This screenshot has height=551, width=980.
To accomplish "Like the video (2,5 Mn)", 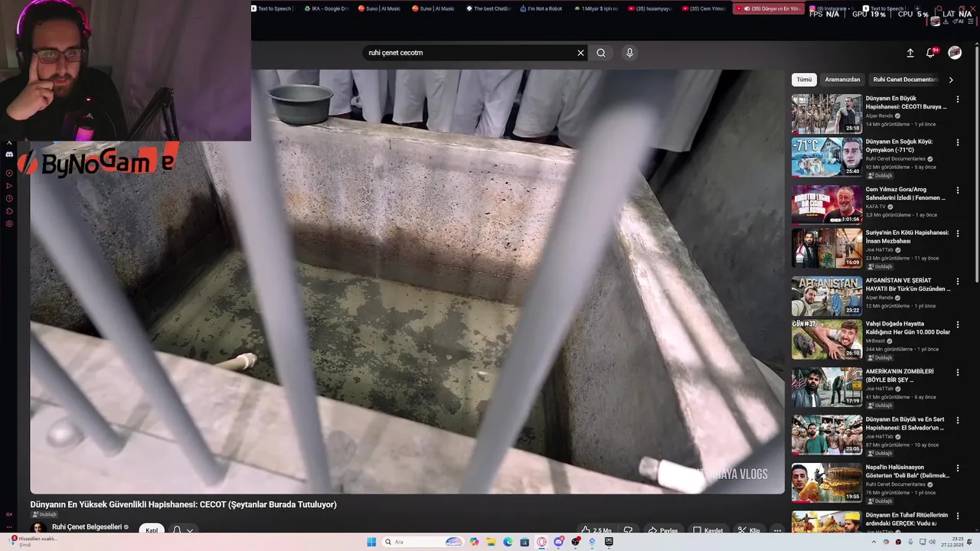I will coord(596,530).
